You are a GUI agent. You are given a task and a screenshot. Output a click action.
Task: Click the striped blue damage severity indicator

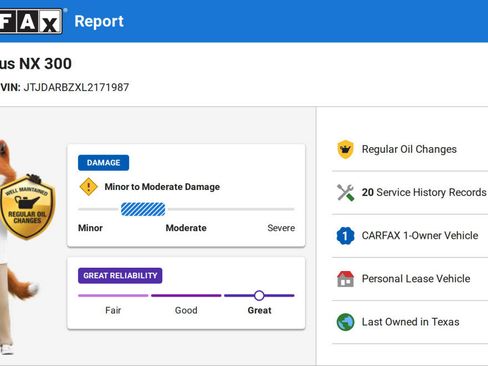tap(143, 209)
